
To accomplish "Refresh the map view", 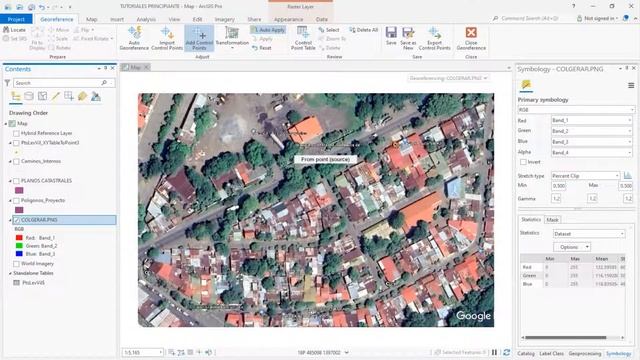I will pyautogui.click(x=507, y=352).
